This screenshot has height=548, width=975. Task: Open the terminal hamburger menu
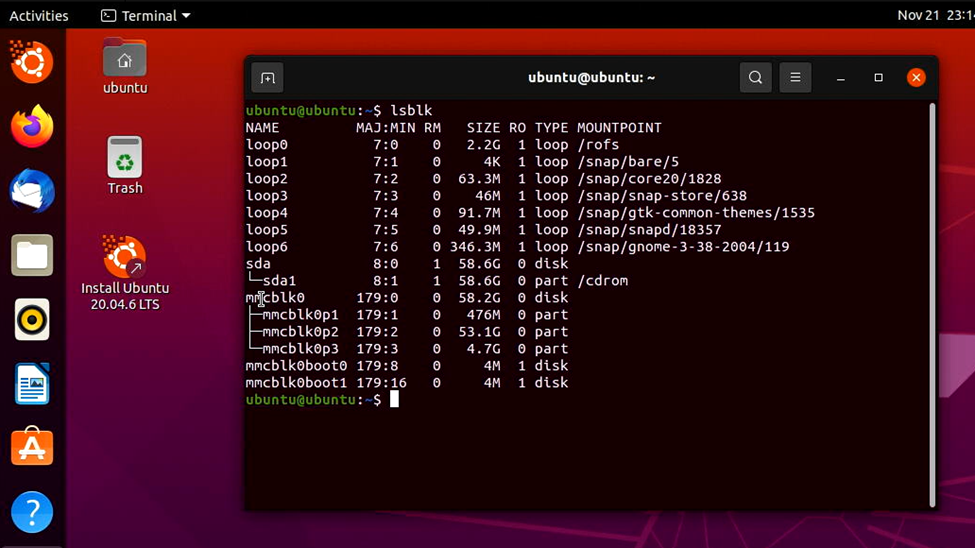(795, 78)
